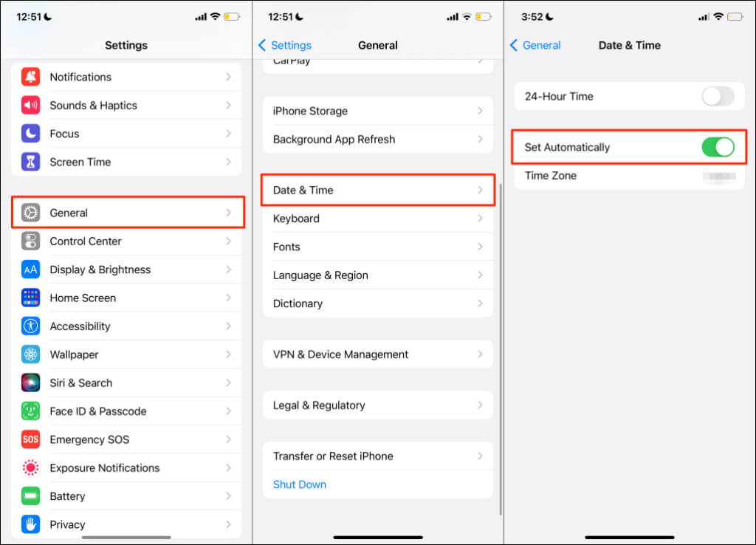Viewport: 756px width, 545px height.
Task: Tap the Control Center switches icon
Action: point(30,241)
